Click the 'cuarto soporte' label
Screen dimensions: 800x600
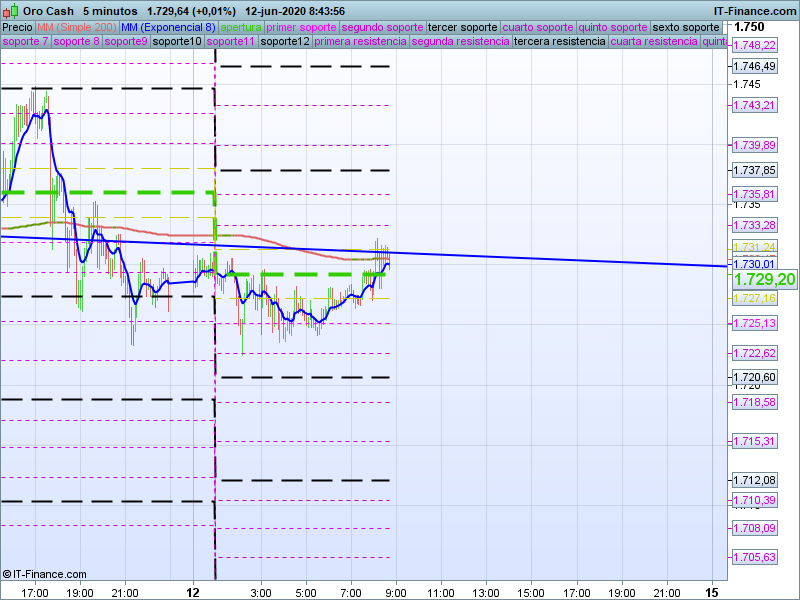pos(537,27)
